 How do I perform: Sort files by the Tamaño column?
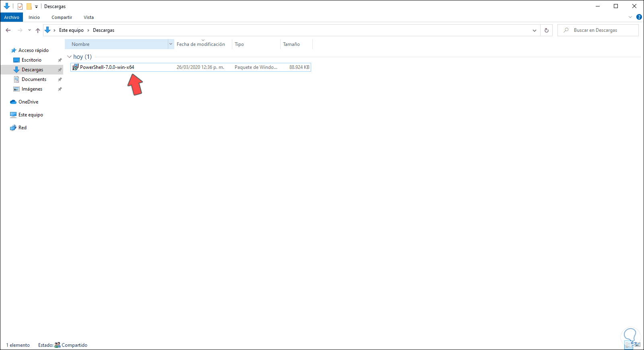(x=296, y=44)
